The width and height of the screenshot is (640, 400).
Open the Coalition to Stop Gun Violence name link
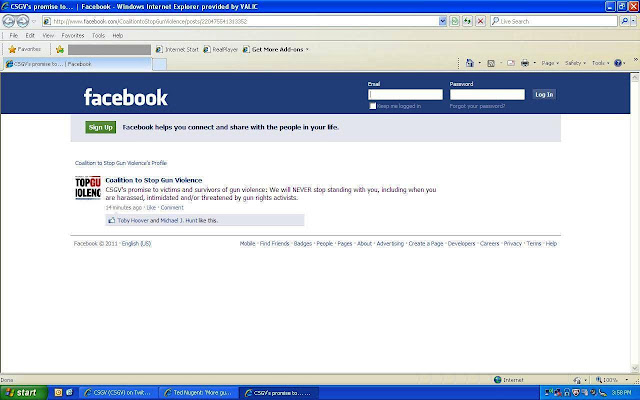(x=154, y=180)
